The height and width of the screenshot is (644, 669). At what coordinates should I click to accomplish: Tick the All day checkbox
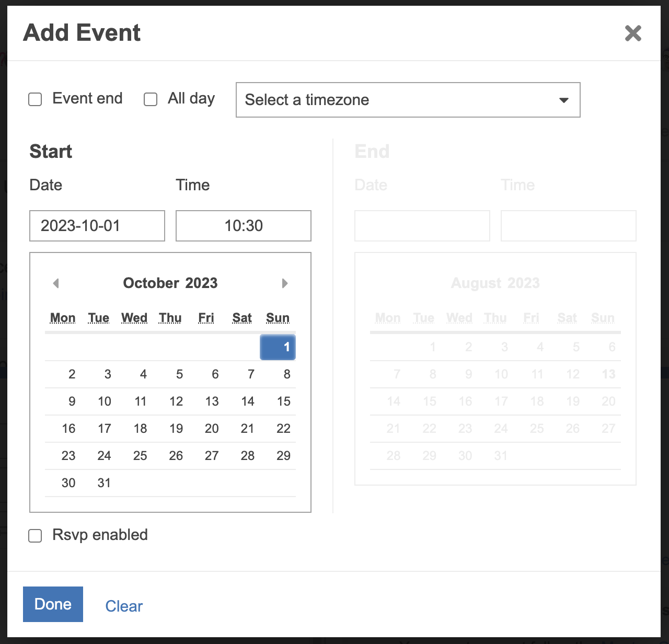click(151, 99)
